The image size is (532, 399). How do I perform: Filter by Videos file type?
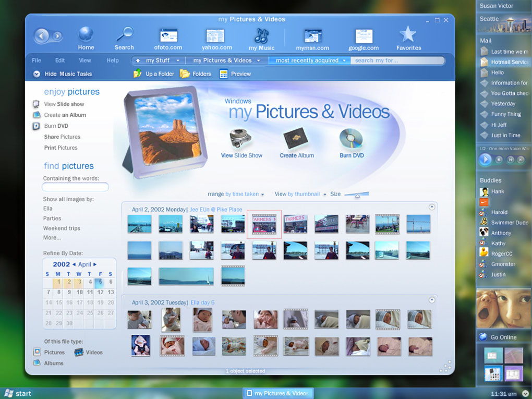88,352
